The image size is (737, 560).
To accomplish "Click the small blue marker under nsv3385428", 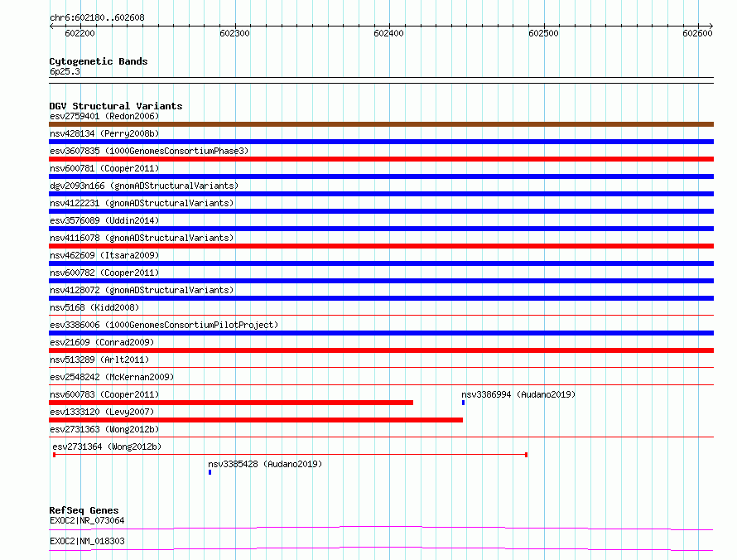I will pyautogui.click(x=210, y=472).
